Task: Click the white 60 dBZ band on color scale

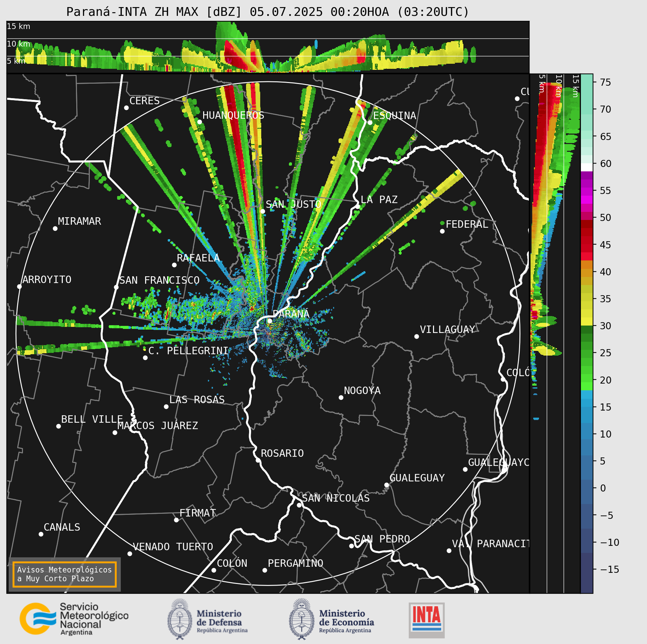Action: pyautogui.click(x=587, y=167)
